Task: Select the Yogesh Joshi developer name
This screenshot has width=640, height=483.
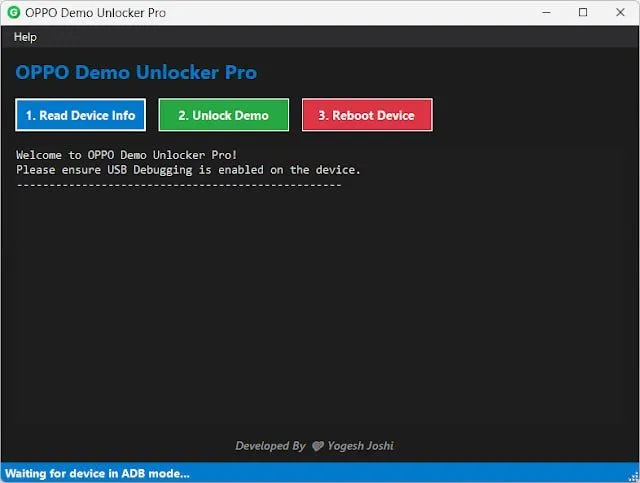Action: point(362,446)
